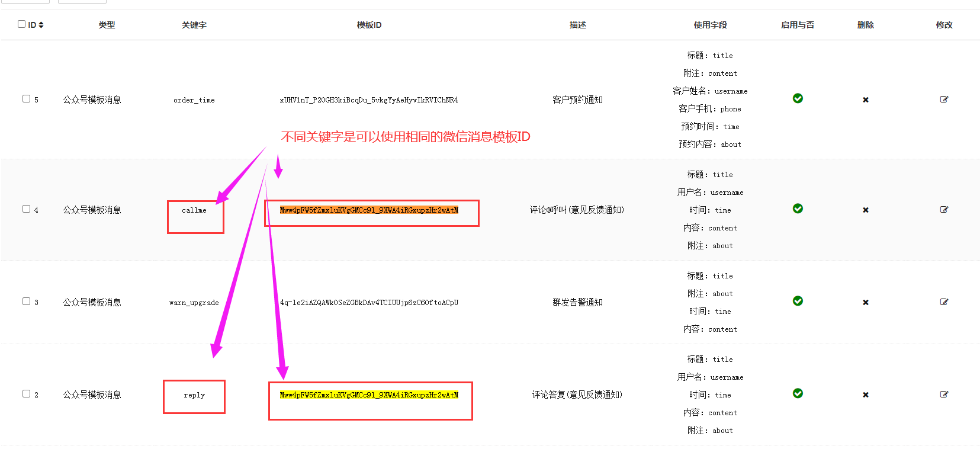The image size is (980, 449).
Task: Select all rows with header ID checkbox
Action: 22,24
